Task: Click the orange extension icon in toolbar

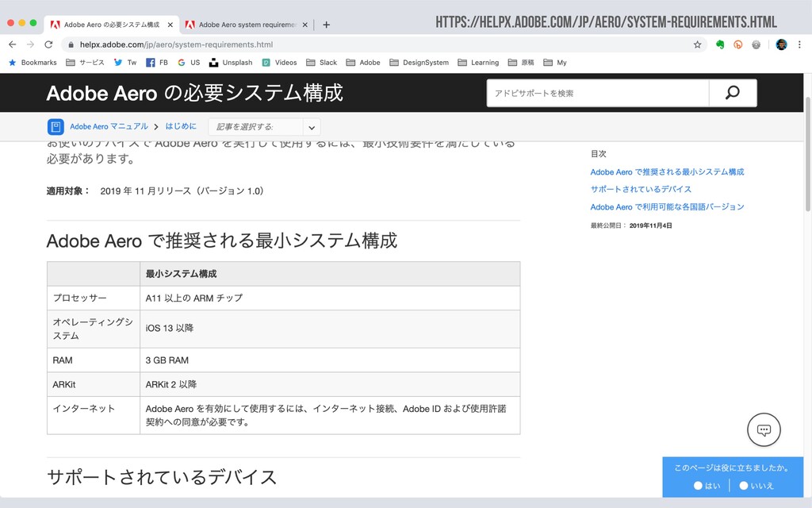Action: pyautogui.click(x=738, y=44)
